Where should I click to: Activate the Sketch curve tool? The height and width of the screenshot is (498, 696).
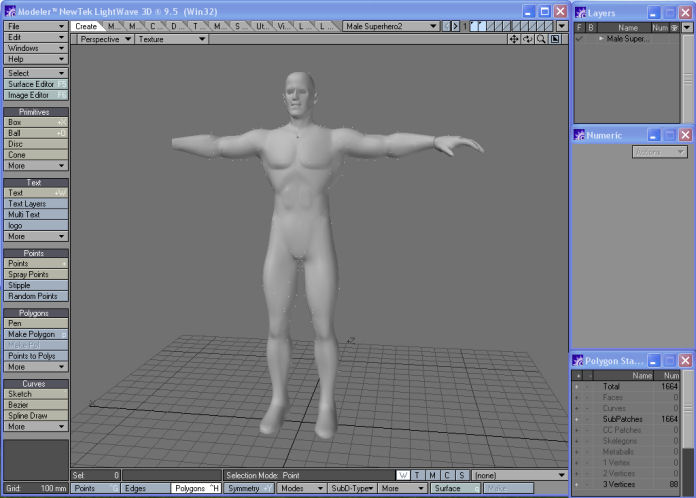pos(35,394)
